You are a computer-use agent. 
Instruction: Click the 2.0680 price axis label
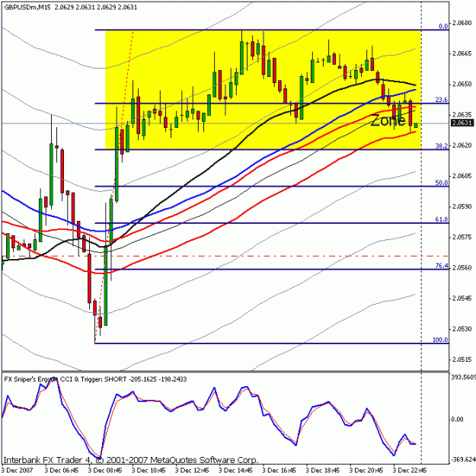(x=462, y=23)
